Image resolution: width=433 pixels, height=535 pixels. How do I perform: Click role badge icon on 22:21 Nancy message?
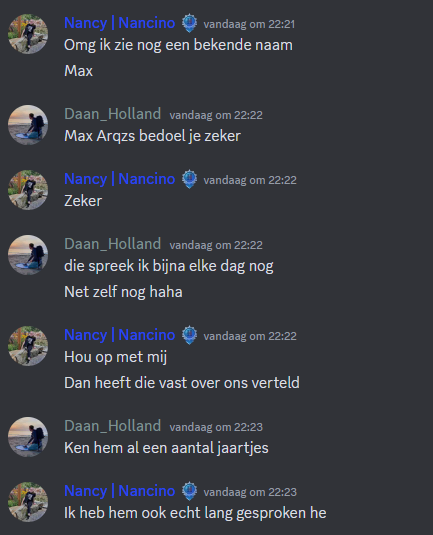coord(189,23)
